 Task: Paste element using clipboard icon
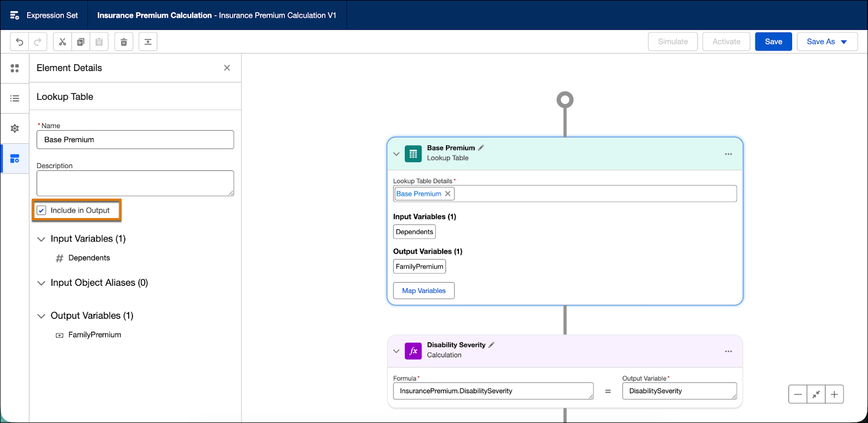[99, 42]
